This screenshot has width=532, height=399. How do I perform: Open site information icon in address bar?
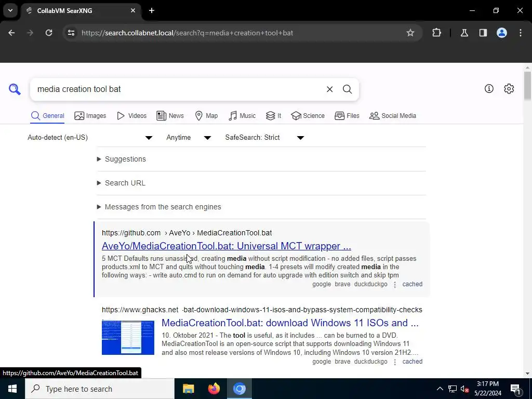click(x=71, y=33)
